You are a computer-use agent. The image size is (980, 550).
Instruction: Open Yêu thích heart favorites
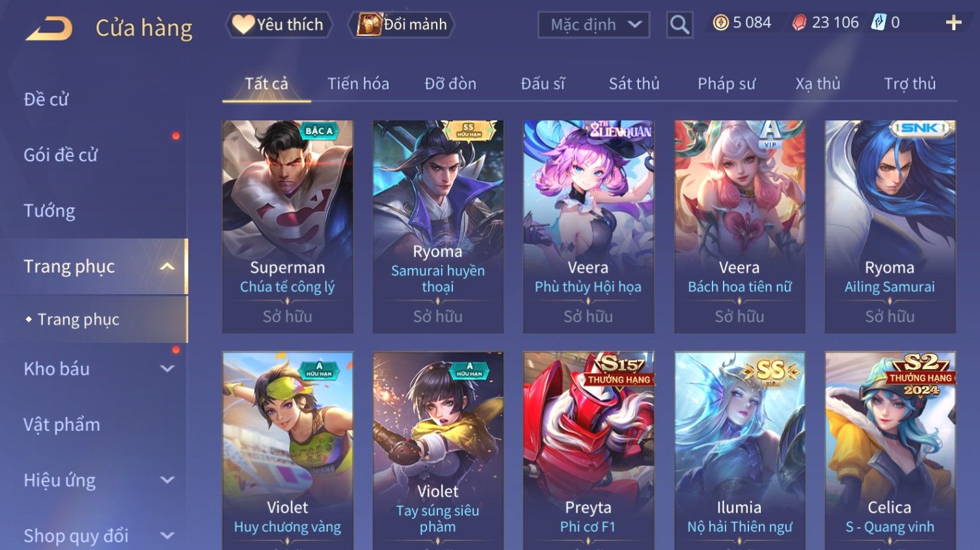tap(279, 25)
